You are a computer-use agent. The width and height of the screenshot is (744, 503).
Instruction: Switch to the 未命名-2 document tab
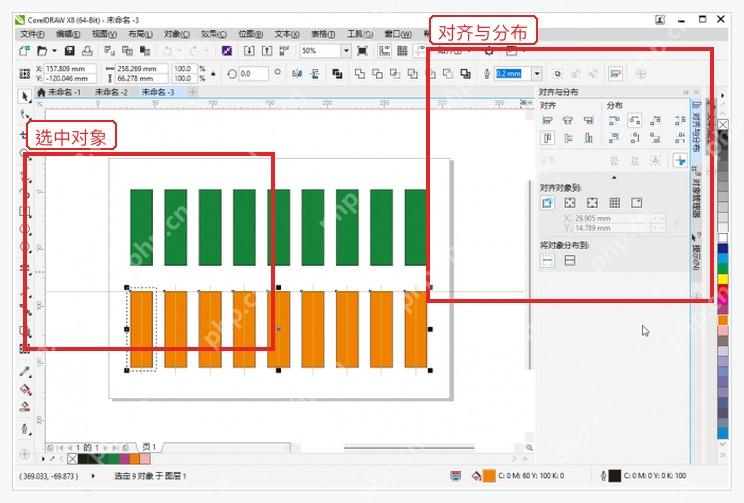click(111, 92)
